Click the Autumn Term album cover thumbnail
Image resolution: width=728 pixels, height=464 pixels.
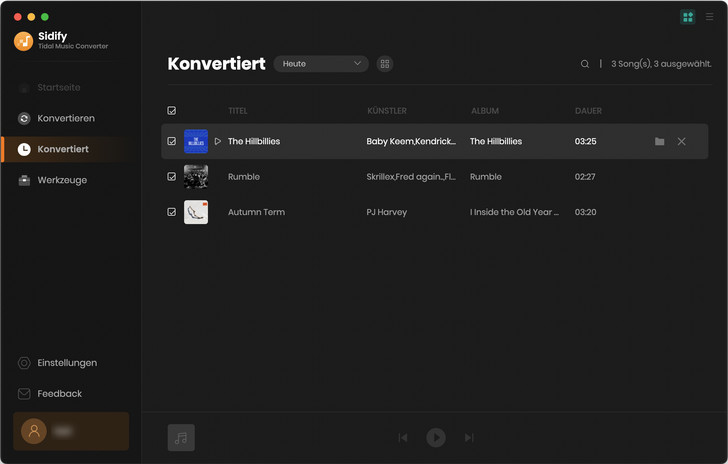[196, 212]
